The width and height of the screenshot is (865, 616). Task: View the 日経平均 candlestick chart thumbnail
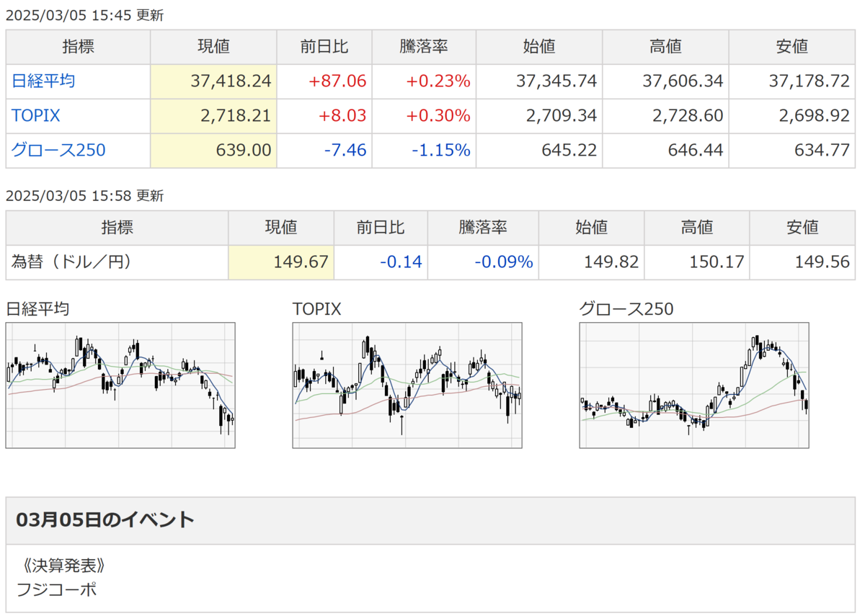tap(121, 385)
